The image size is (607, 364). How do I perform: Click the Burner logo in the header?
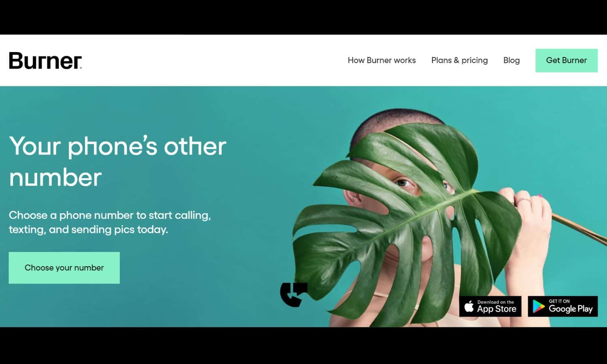click(45, 61)
